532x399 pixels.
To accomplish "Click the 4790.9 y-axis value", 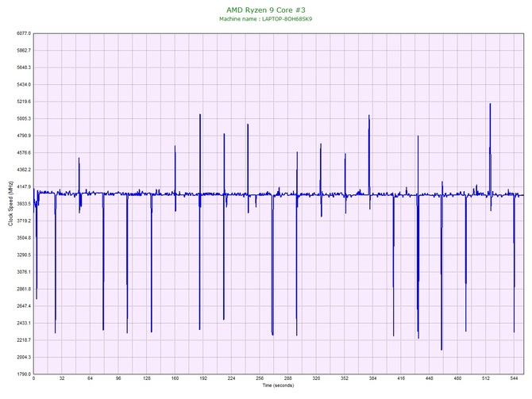I will coord(24,136).
